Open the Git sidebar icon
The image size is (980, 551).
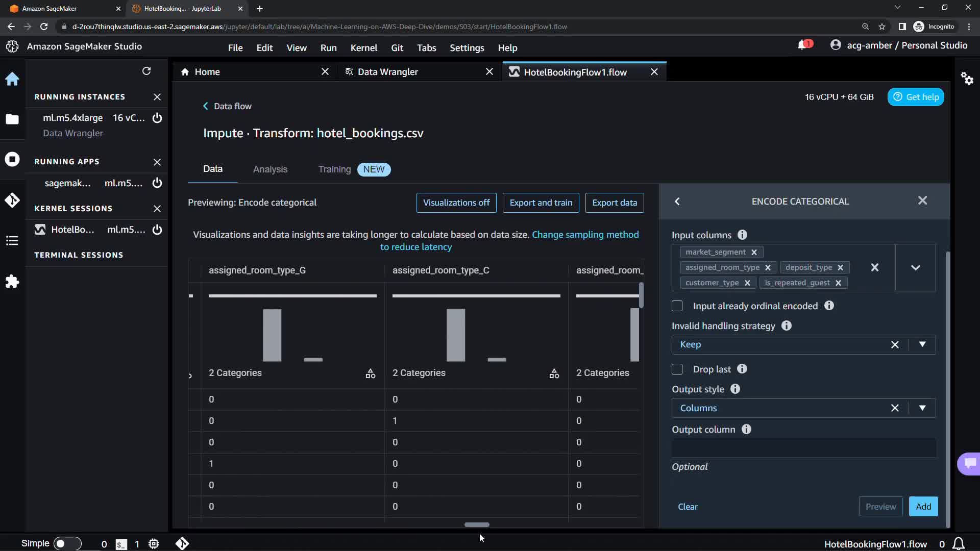point(12,200)
